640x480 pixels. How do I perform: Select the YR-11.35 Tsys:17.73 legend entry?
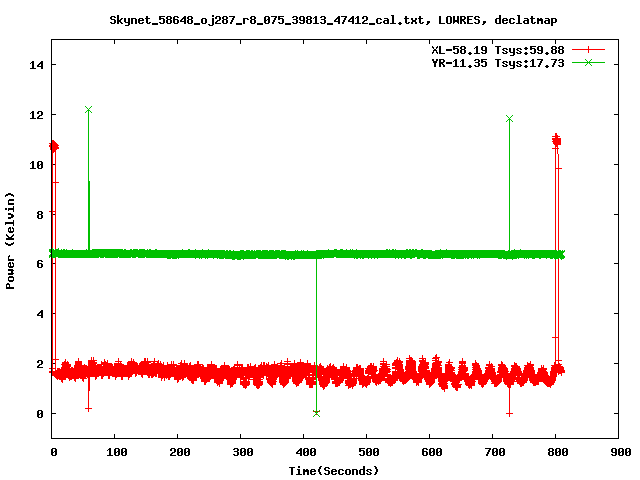point(498,63)
